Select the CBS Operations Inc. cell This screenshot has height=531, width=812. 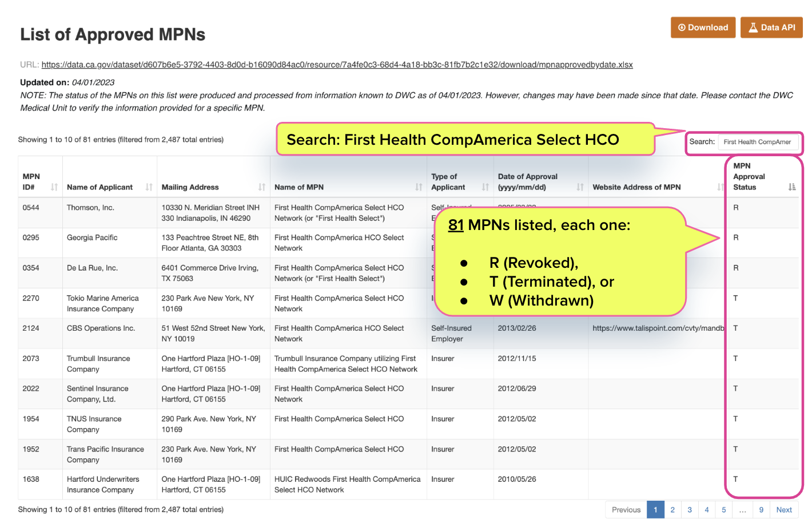tap(109, 334)
